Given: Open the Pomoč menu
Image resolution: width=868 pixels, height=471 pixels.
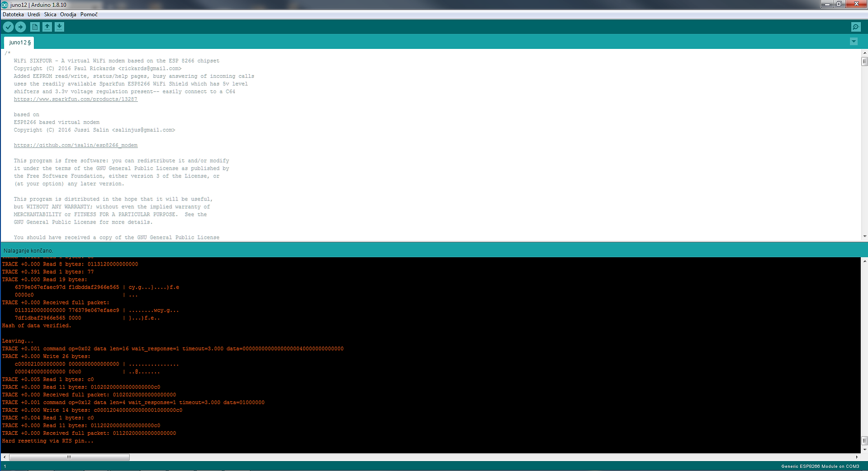Looking at the screenshot, I should point(89,14).
